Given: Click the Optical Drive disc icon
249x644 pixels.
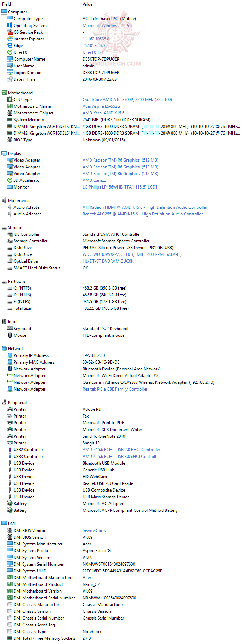Looking at the screenshot, I should tap(10, 261).
